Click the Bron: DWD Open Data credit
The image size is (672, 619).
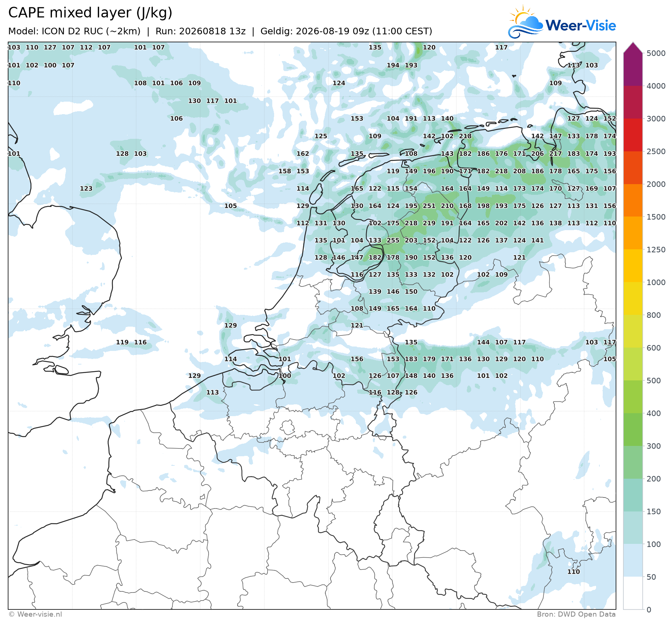tap(576, 614)
